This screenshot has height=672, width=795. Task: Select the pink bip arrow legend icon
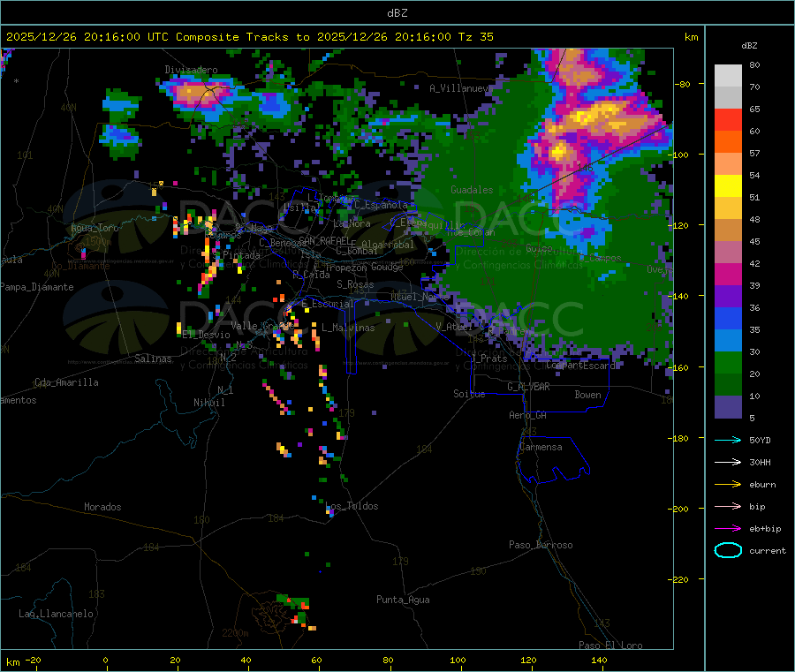click(x=728, y=506)
